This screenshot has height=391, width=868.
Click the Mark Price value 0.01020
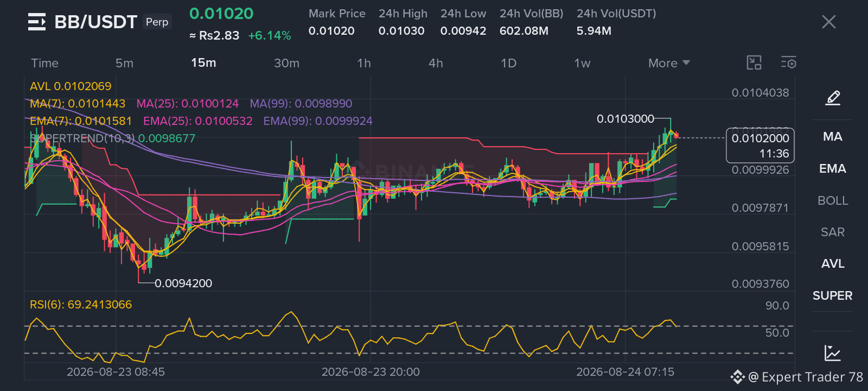(x=331, y=31)
